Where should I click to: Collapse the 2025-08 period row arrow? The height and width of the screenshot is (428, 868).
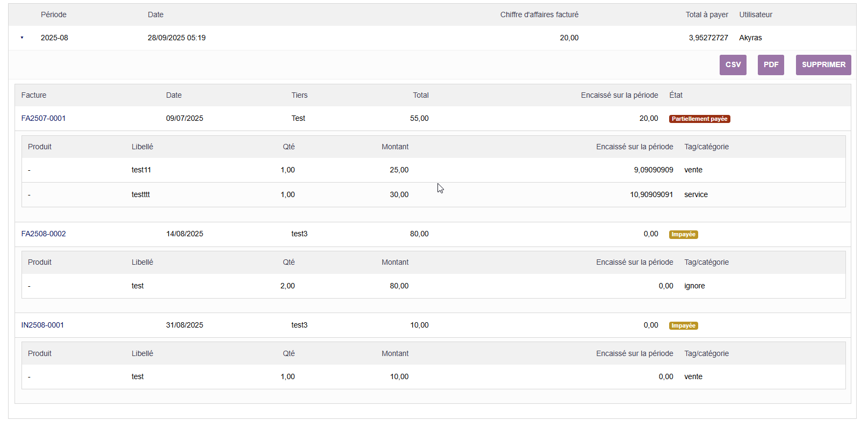[22, 38]
